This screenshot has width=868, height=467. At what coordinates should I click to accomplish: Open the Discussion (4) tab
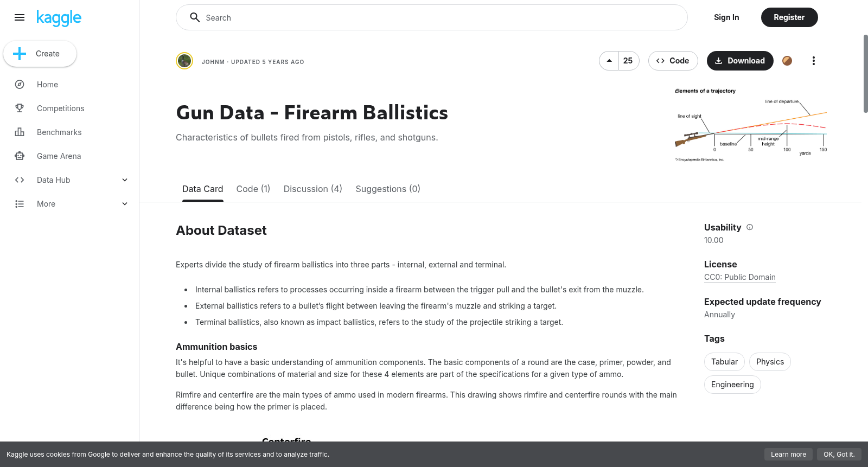pyautogui.click(x=313, y=189)
